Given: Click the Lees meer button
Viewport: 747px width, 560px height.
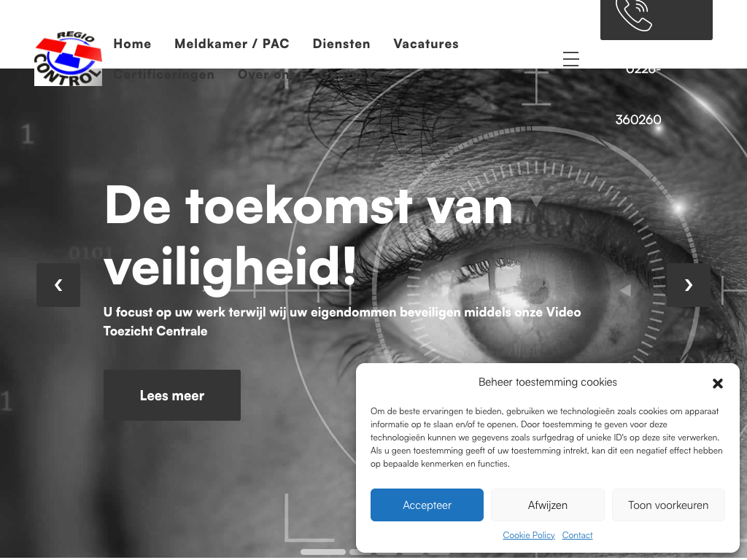Looking at the screenshot, I should tap(172, 395).
